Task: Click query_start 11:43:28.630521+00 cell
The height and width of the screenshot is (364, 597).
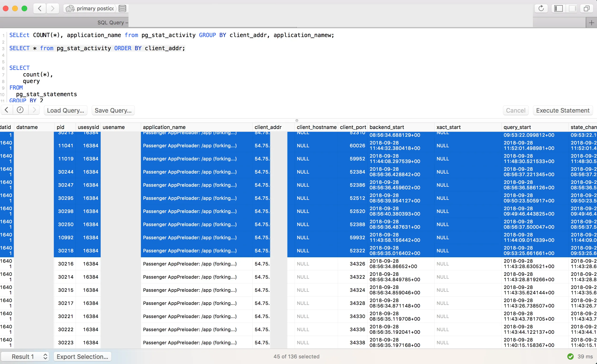Action: [x=535, y=264]
